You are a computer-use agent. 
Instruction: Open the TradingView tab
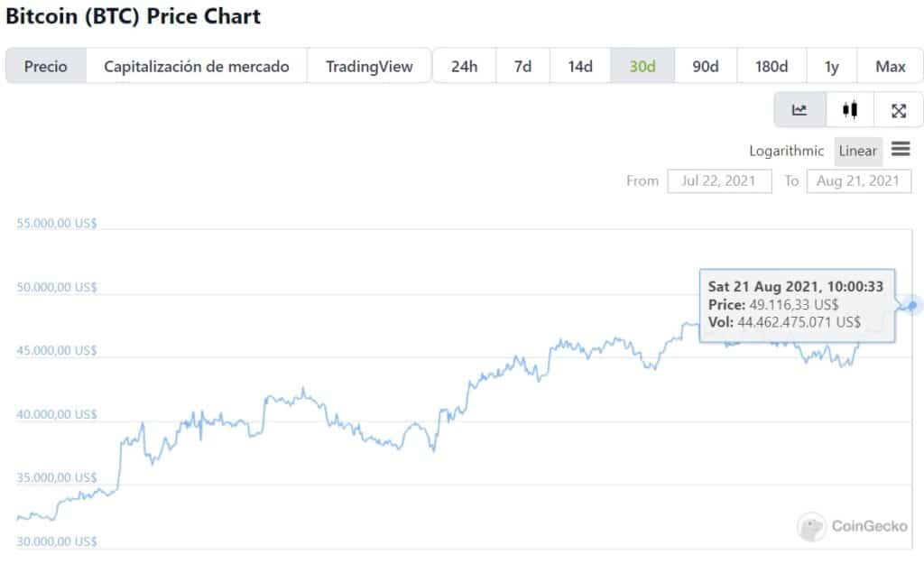pyautogui.click(x=369, y=66)
